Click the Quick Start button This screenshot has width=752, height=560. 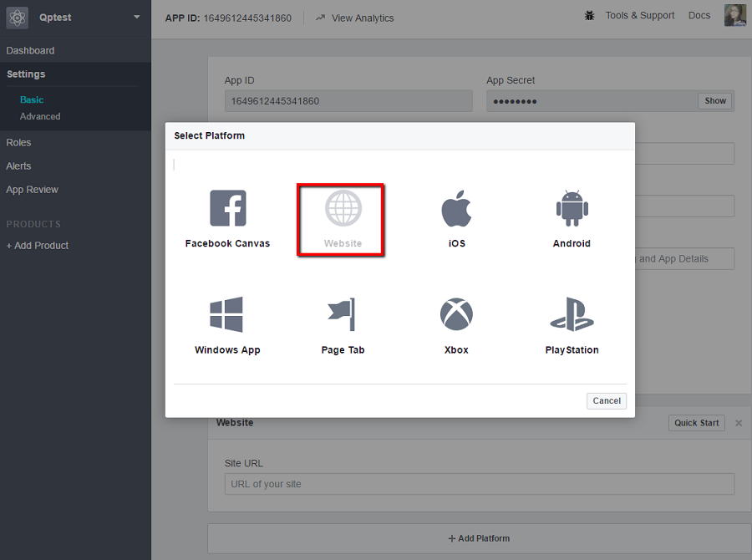696,423
